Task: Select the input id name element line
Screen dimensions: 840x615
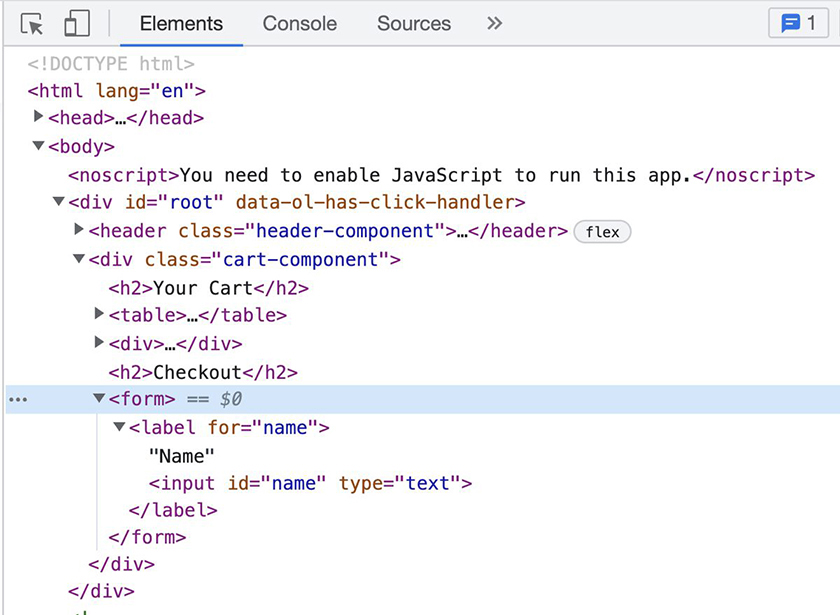Action: (x=310, y=484)
